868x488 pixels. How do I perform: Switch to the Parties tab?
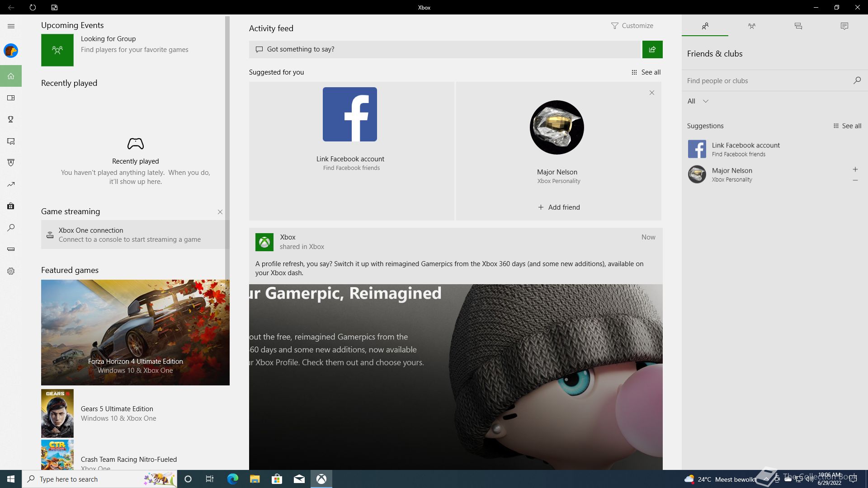click(751, 26)
